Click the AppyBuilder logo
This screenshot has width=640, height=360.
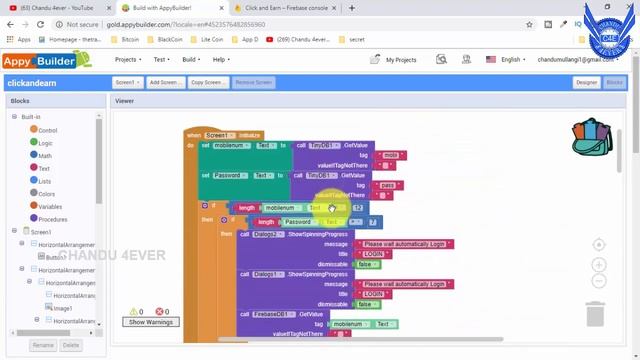(47, 60)
